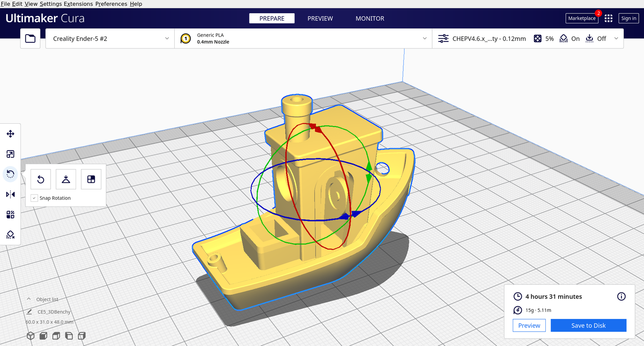Open the File menu
Image resolution: width=644 pixels, height=346 pixels.
5,4
